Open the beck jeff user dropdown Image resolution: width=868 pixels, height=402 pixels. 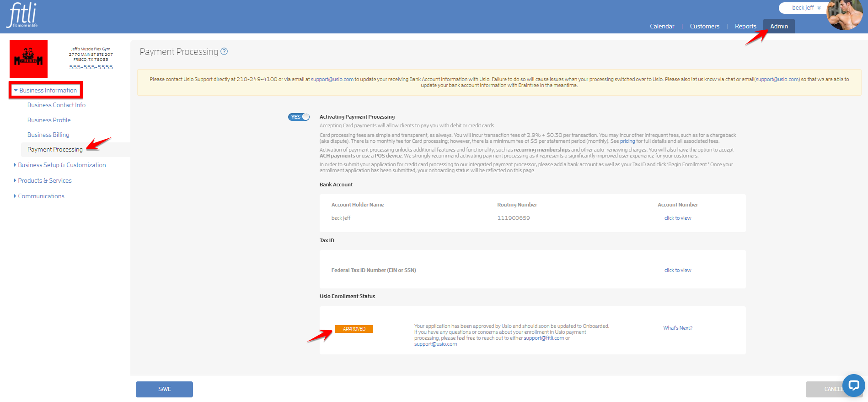tap(806, 8)
